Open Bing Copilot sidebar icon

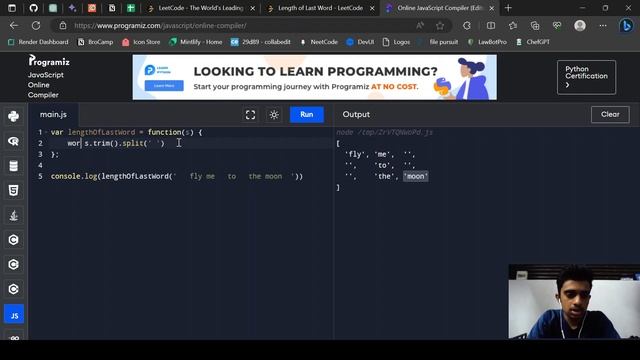point(626,26)
